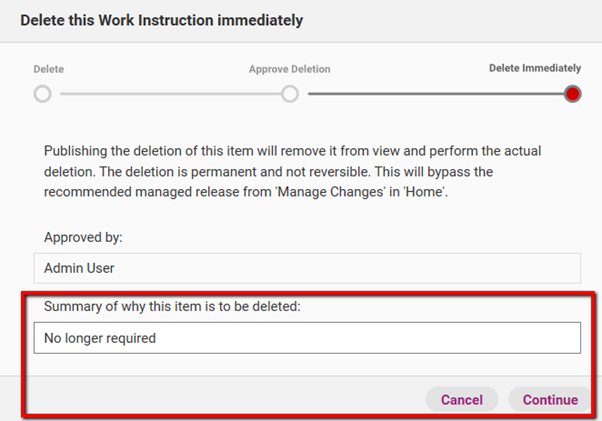The image size is (602, 421).
Task: Click the Approve Deletion step label
Action: (x=289, y=69)
